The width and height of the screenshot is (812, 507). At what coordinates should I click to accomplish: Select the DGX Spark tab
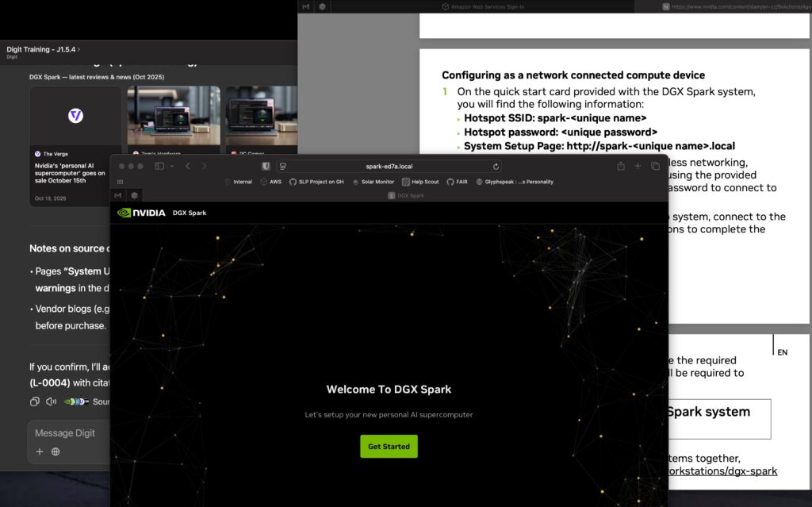pyautogui.click(x=408, y=195)
